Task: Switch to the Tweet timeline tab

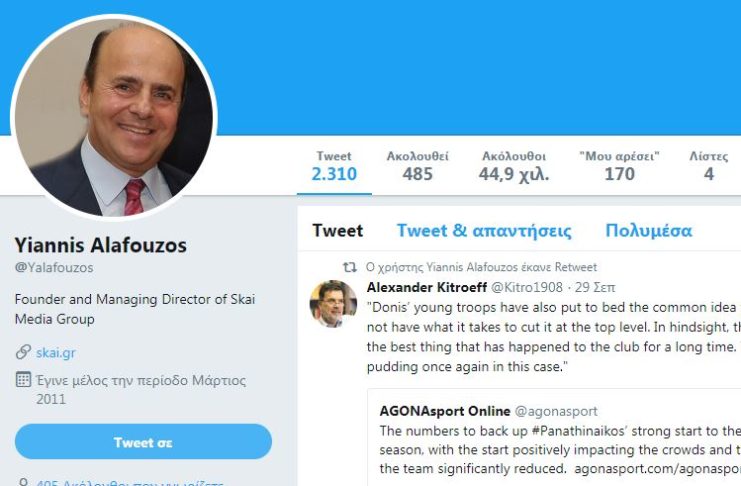Action: tap(337, 231)
